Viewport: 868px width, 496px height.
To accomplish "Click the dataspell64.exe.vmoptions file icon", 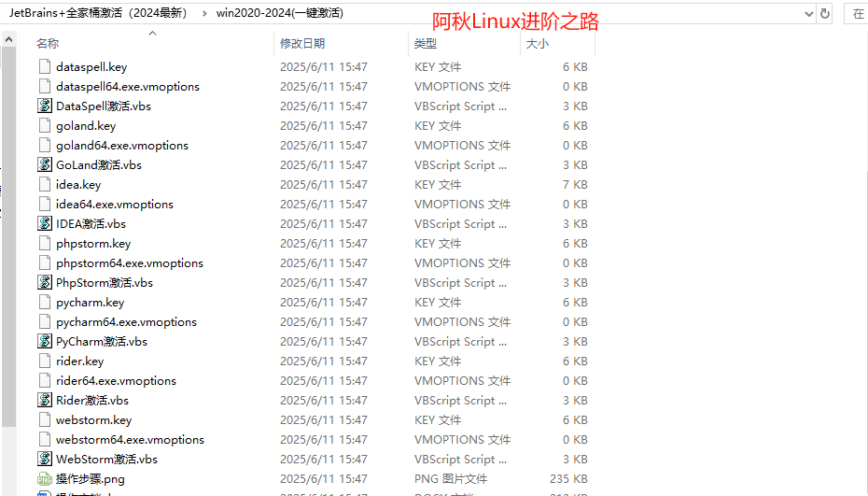I will point(45,86).
